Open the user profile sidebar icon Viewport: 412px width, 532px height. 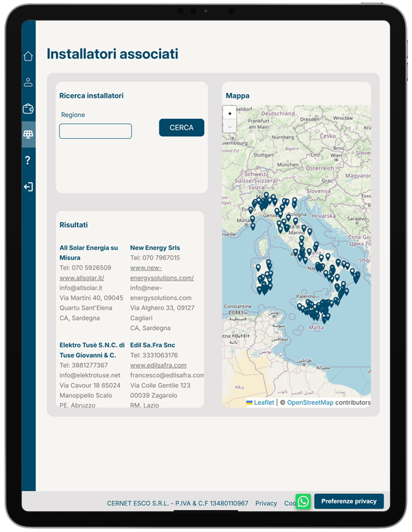28,82
